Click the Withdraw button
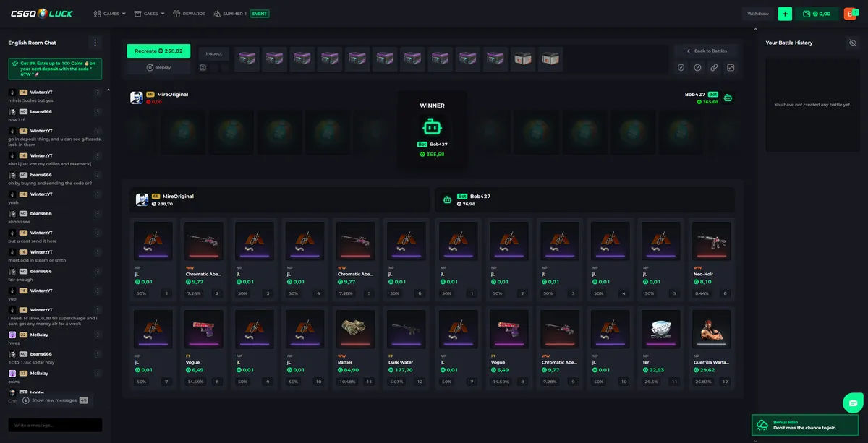868x443 pixels. click(758, 14)
